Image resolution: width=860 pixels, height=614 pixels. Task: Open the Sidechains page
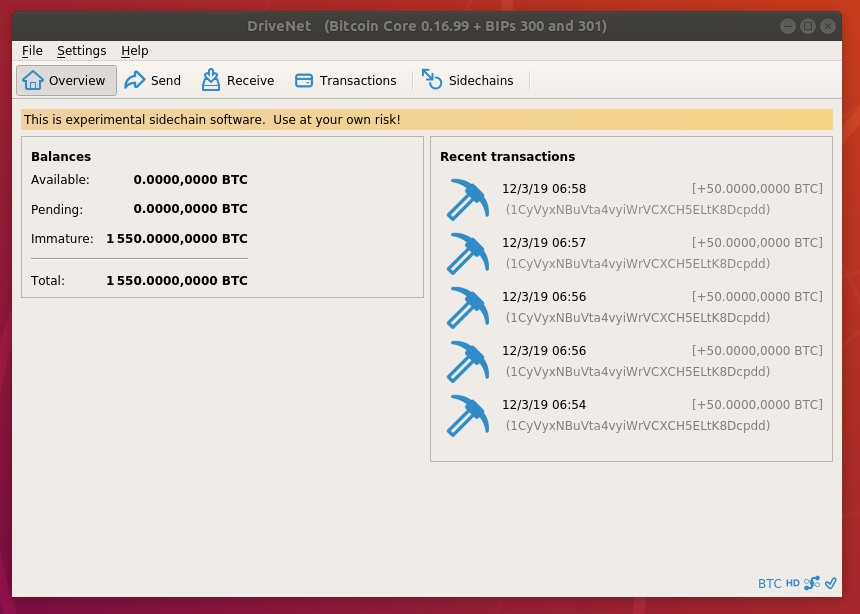click(x=468, y=81)
